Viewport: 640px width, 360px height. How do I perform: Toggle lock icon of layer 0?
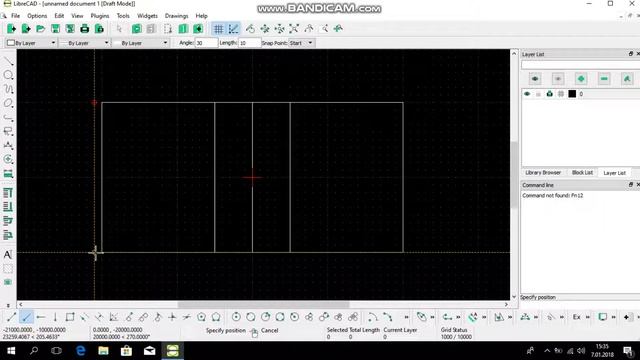click(538, 94)
